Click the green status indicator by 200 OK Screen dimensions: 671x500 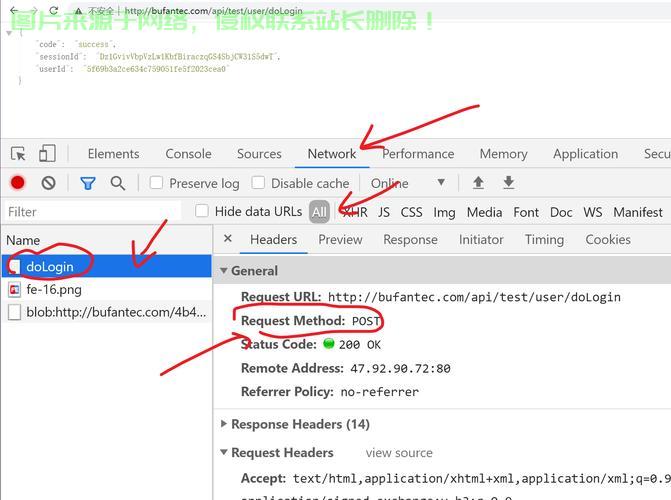click(329, 343)
